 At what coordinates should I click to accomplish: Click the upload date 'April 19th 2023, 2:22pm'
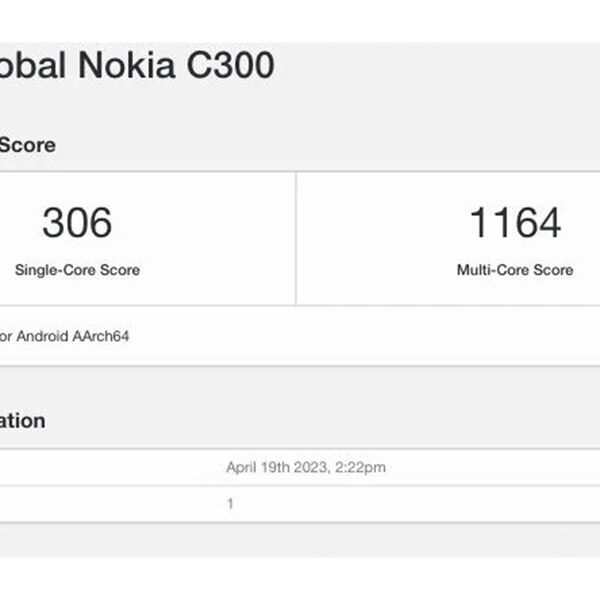click(306, 467)
